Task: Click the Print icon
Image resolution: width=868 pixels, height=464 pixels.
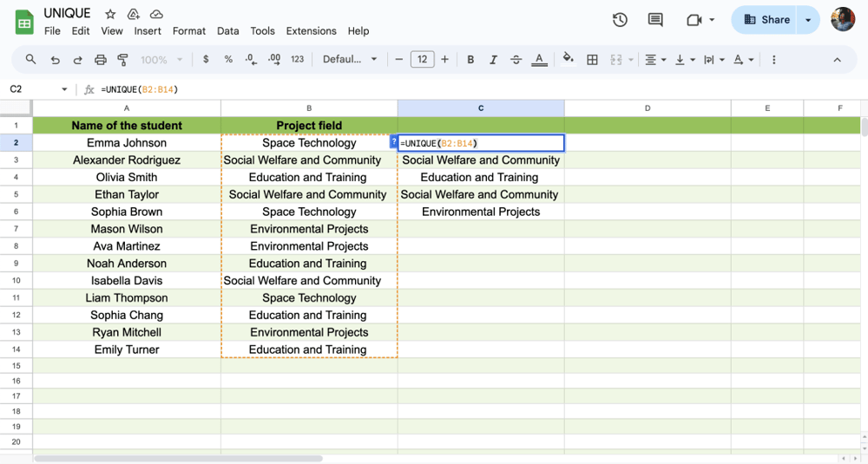Action: (x=101, y=60)
